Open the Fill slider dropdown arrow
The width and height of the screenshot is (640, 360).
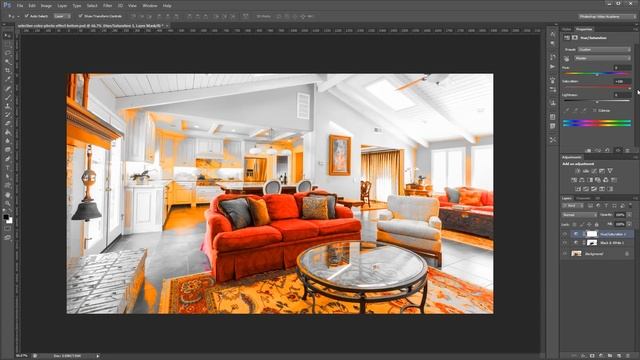pos(629,224)
